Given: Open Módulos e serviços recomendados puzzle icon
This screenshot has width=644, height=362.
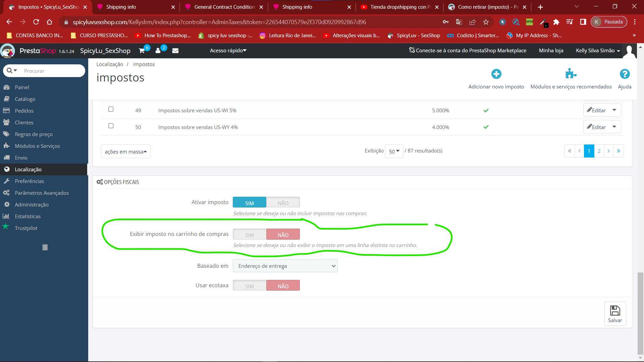Looking at the screenshot, I should click(x=571, y=74).
